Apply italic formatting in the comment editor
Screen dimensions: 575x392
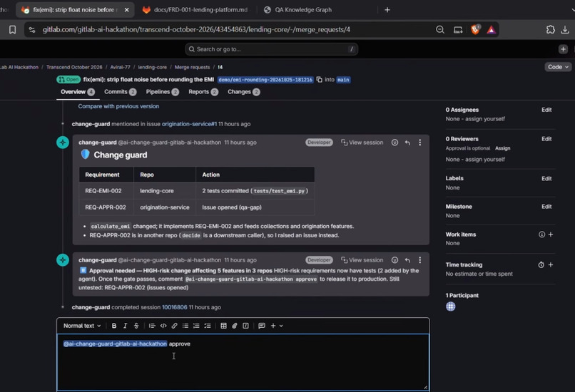125,326
